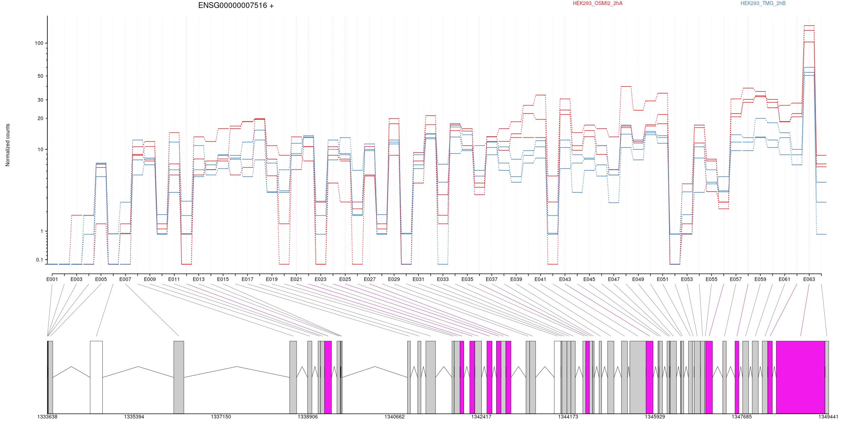Select exon label E029
Viewport: 868px width, 434px height.
394,279
